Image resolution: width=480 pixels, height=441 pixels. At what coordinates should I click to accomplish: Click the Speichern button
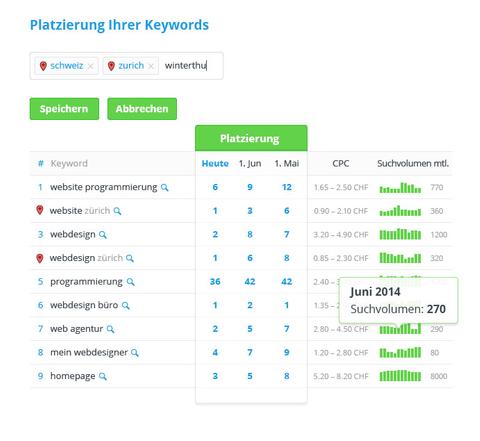coord(64,109)
